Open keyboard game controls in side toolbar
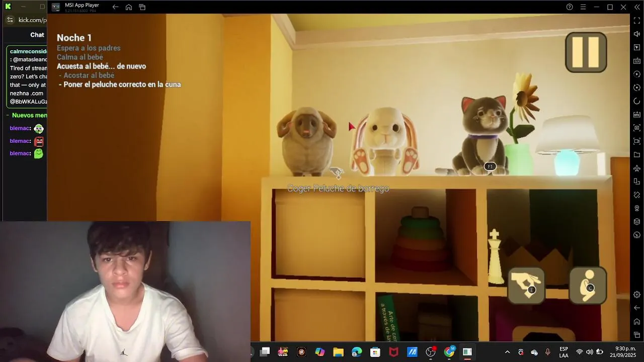Image resolution: width=644 pixels, height=362 pixels. [x=637, y=61]
